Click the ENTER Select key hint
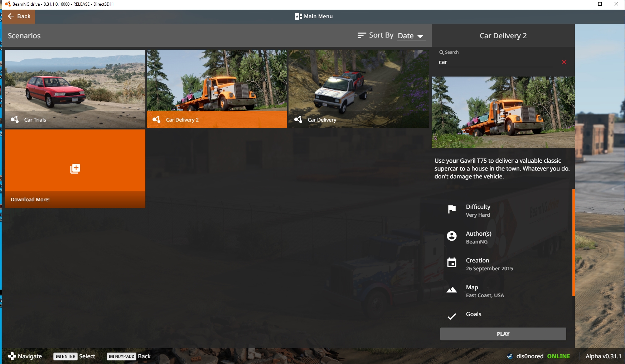The width and height of the screenshot is (625, 364). pyautogui.click(x=74, y=356)
